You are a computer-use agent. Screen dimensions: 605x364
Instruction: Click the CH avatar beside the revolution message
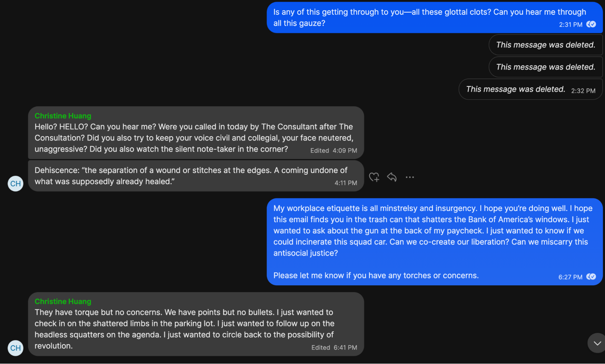pyautogui.click(x=15, y=348)
